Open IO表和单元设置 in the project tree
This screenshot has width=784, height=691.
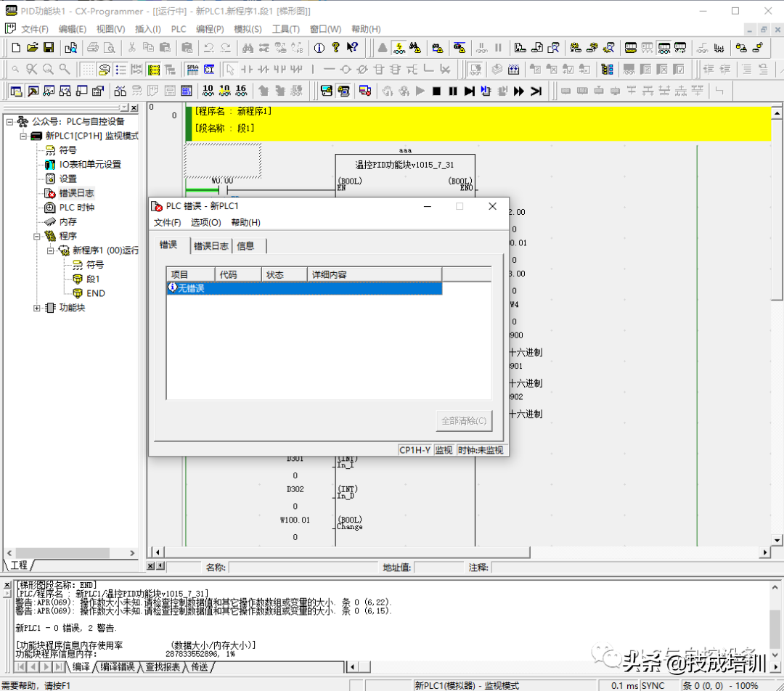coord(90,165)
